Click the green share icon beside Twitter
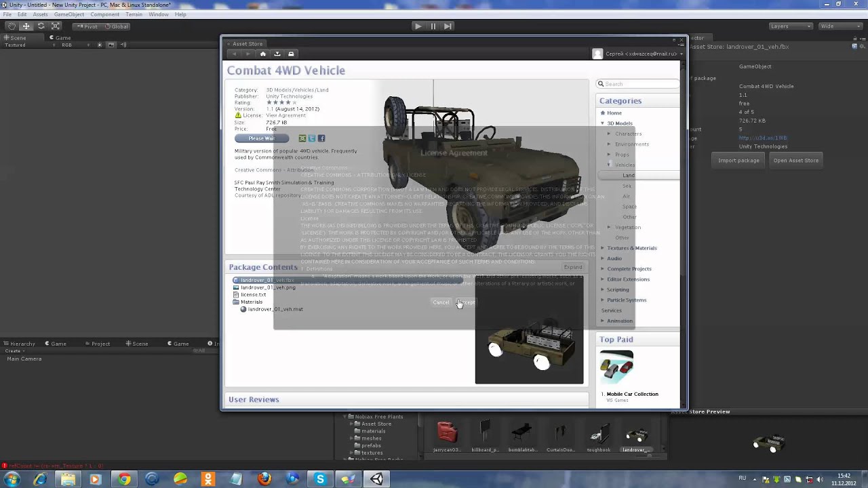The image size is (868, 488). 302,138
